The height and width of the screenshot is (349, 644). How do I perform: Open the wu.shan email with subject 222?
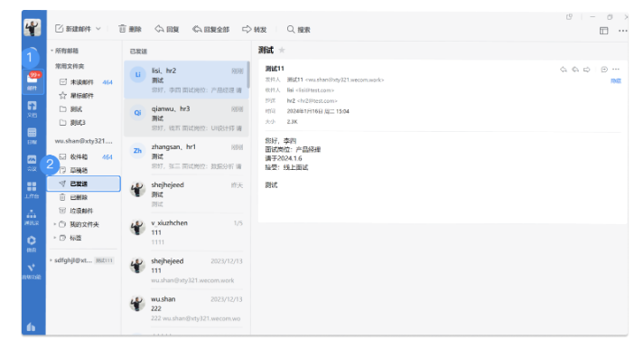tap(186, 308)
